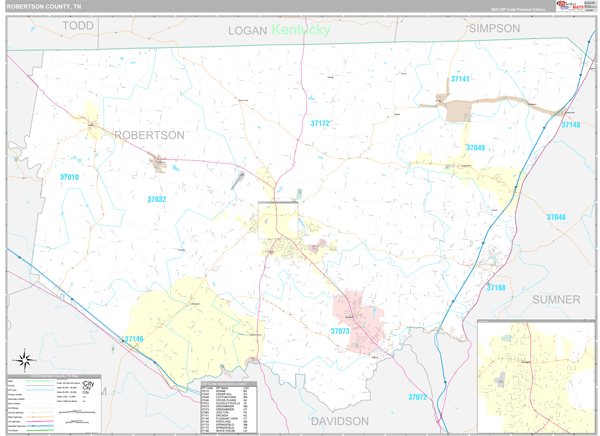Select the ROBERTSON county label
Screen dimensions: 600x436
coord(149,135)
